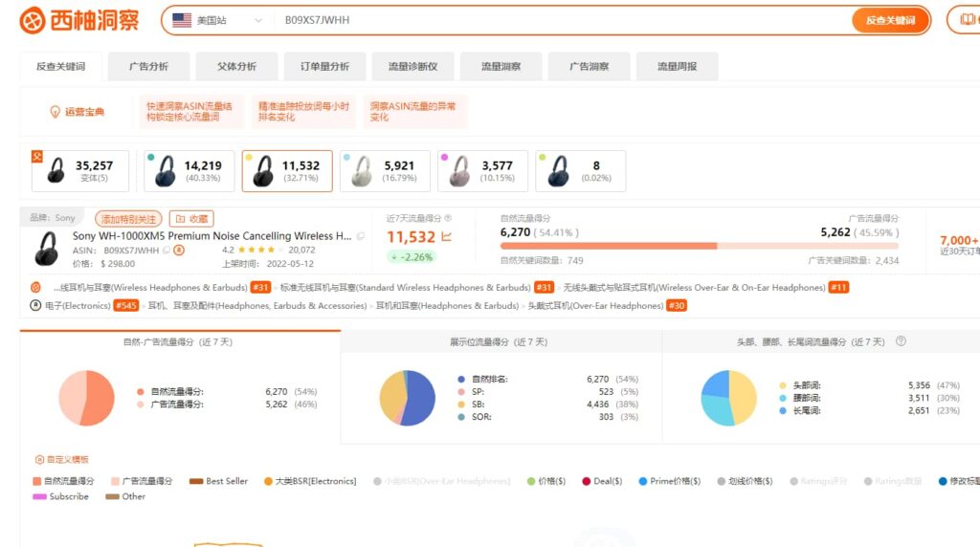Switch to the 父体分析 tab

(237, 66)
